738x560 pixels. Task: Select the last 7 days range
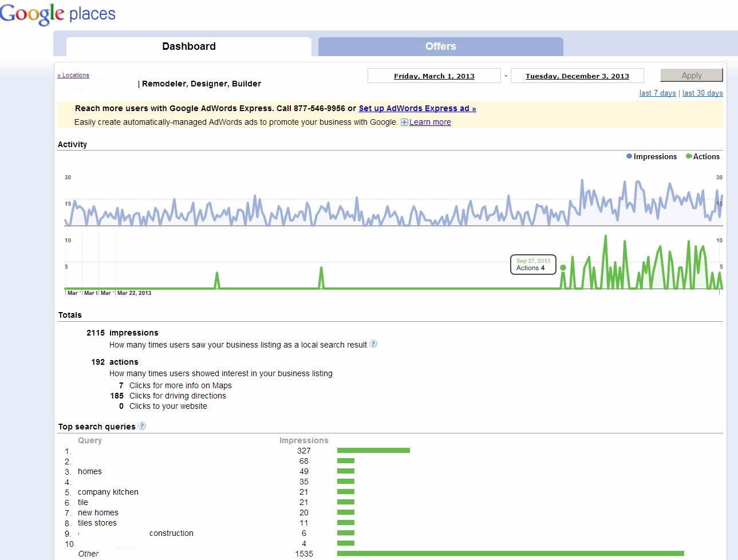[657, 93]
